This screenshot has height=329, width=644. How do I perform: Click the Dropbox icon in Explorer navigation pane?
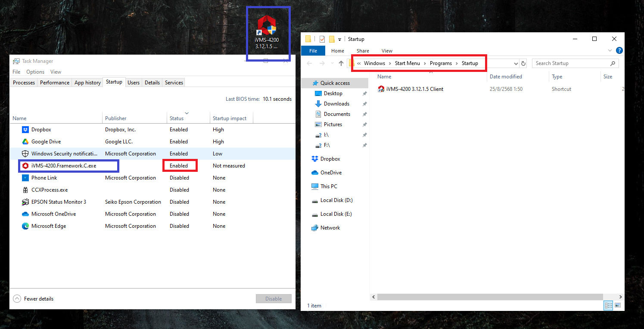pos(314,159)
